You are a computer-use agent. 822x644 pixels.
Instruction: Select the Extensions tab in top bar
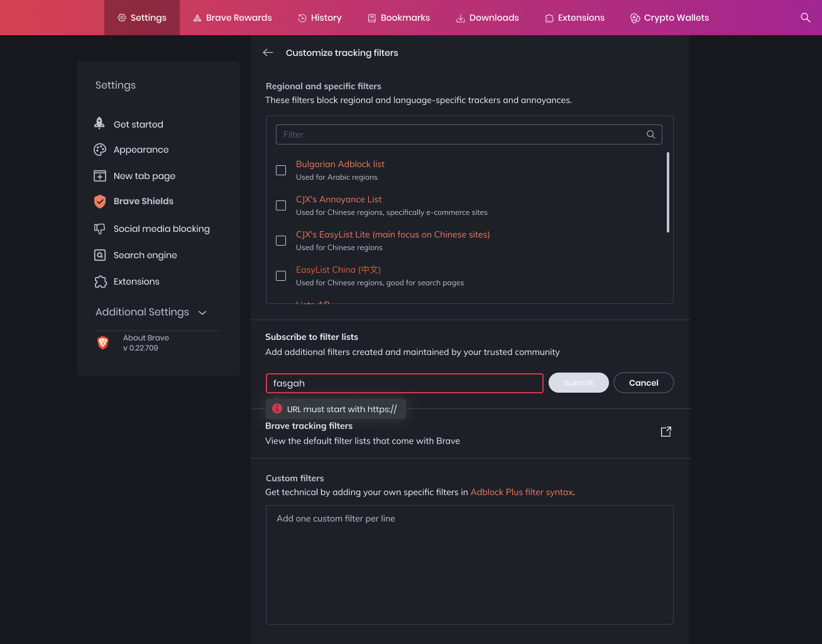pyautogui.click(x=574, y=18)
